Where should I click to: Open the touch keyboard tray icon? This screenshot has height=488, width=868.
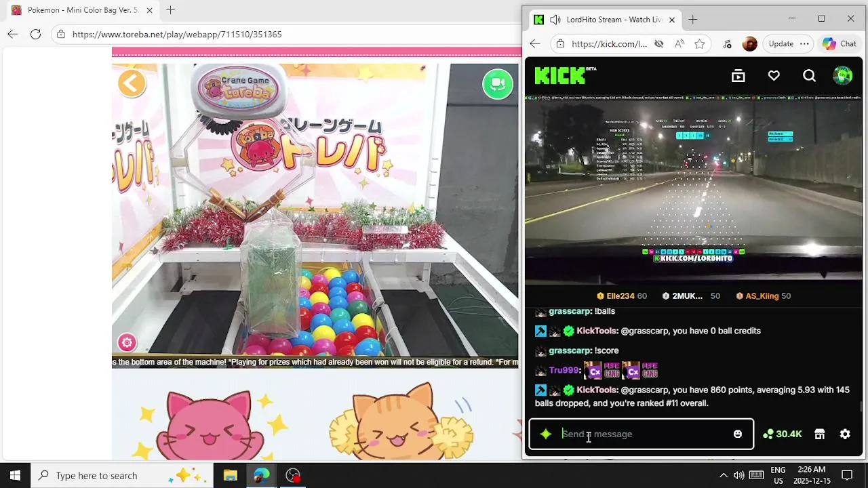pos(756,475)
